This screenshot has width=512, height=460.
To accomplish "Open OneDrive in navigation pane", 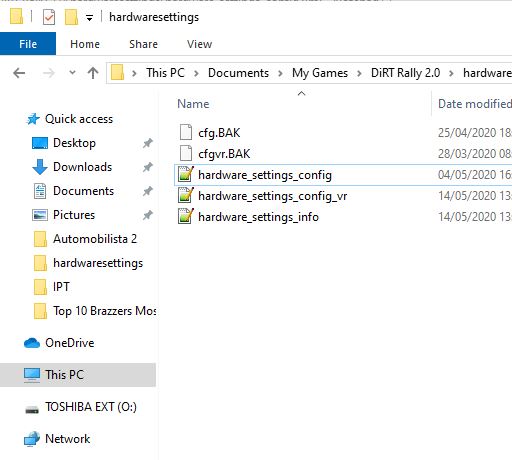I will [70, 343].
